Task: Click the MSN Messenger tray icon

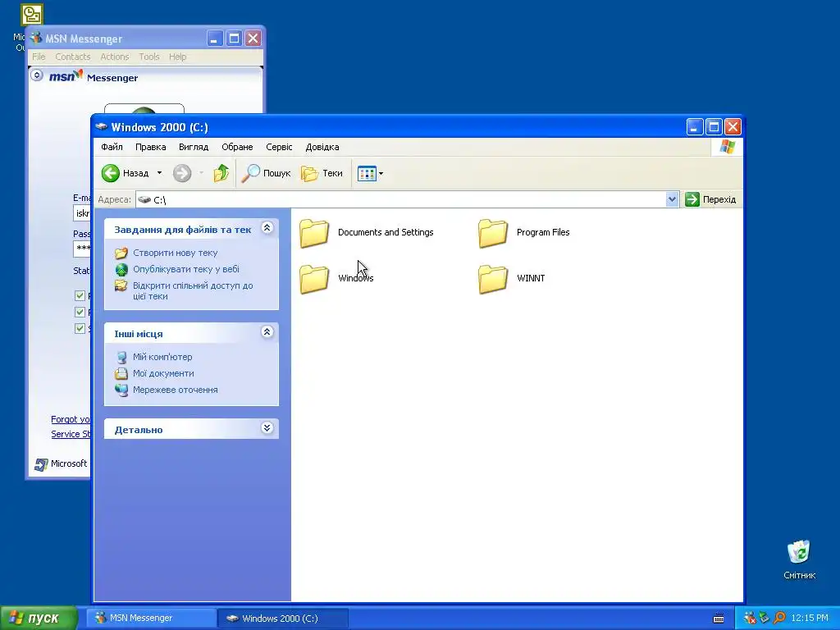Action: tap(750, 619)
